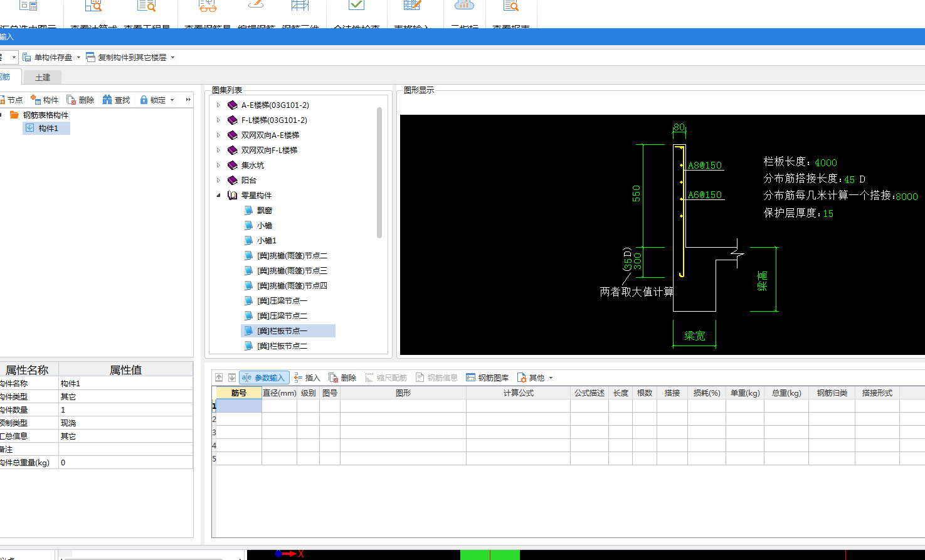
Task: Click the 钢筋三维 3D frame icon
Action: [x=300, y=5]
